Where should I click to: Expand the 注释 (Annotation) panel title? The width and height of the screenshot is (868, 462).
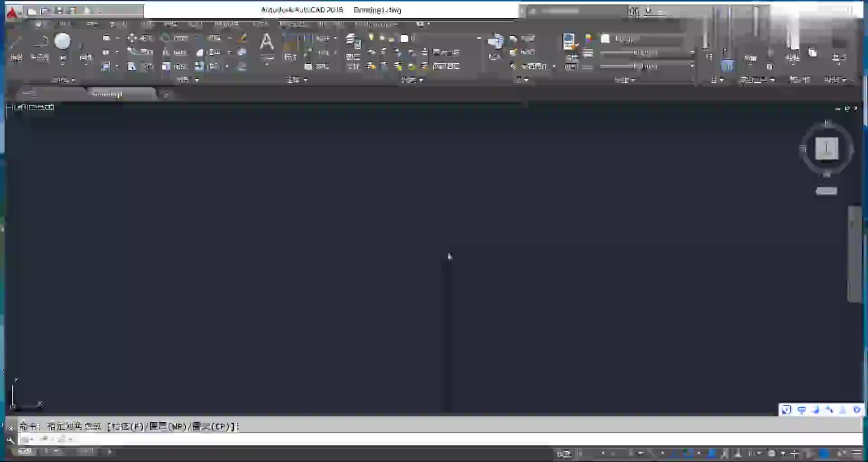click(297, 80)
